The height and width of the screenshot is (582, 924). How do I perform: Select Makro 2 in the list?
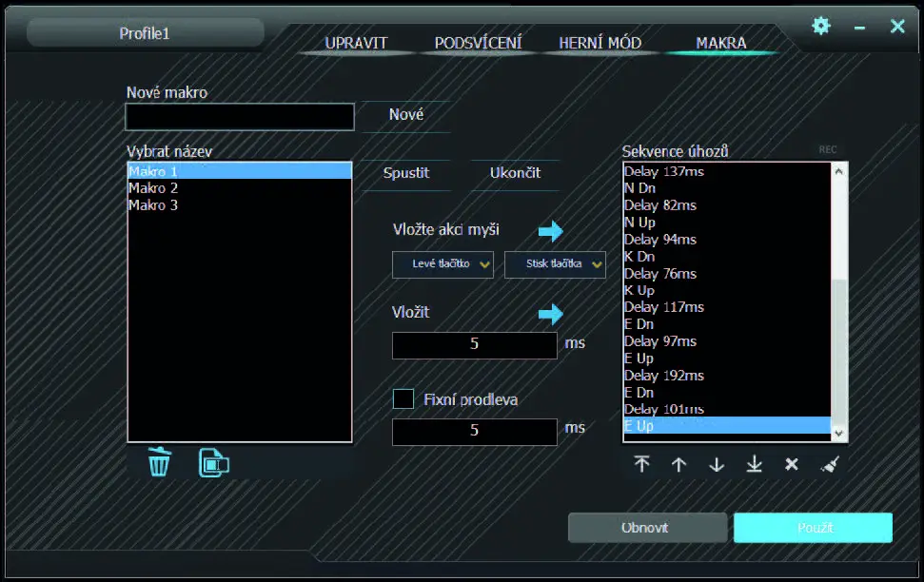click(x=240, y=188)
